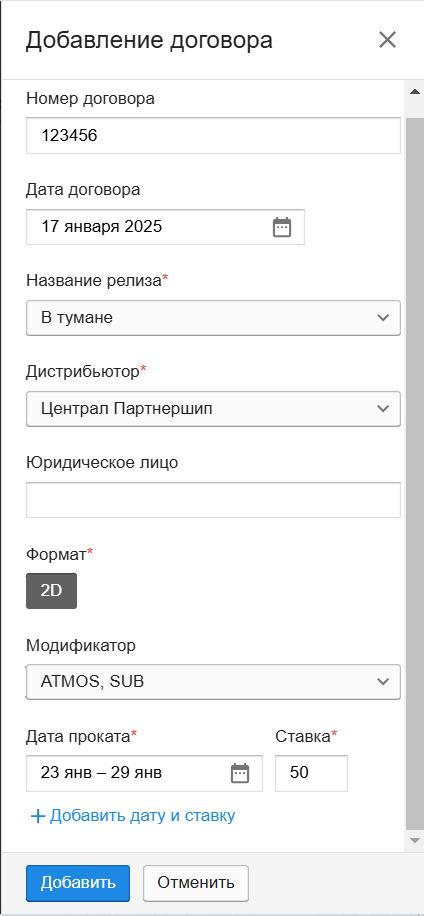Open the Дистрибьютор dropdown
424x916 pixels.
tap(213, 409)
